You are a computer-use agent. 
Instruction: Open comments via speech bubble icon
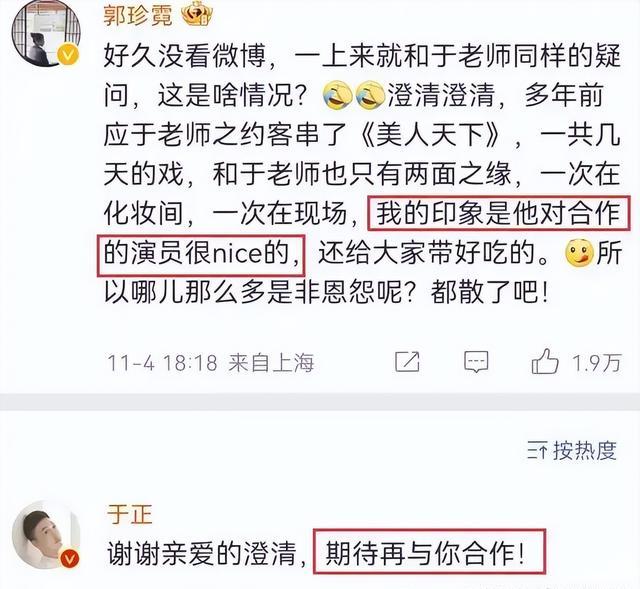pyautogui.click(x=476, y=362)
